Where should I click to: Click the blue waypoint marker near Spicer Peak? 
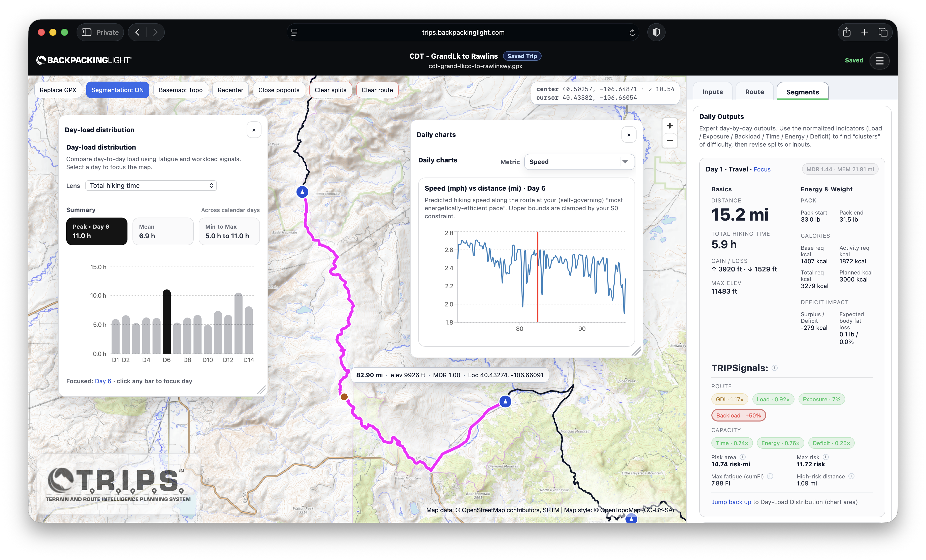(506, 402)
